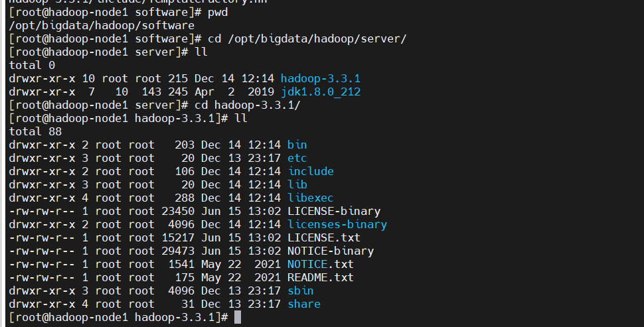
Task: Click the include directory name
Action: (311, 171)
